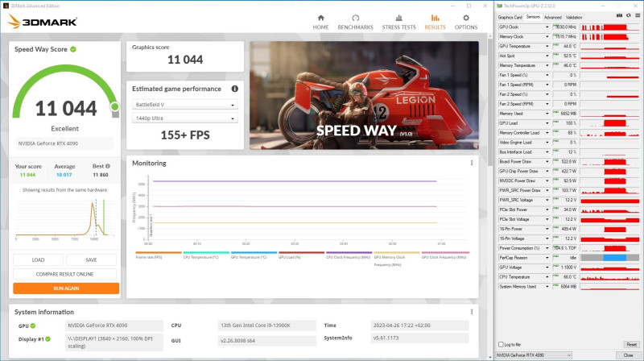
Task: Click the 155+ FPS estimate text
Action: (x=185, y=135)
